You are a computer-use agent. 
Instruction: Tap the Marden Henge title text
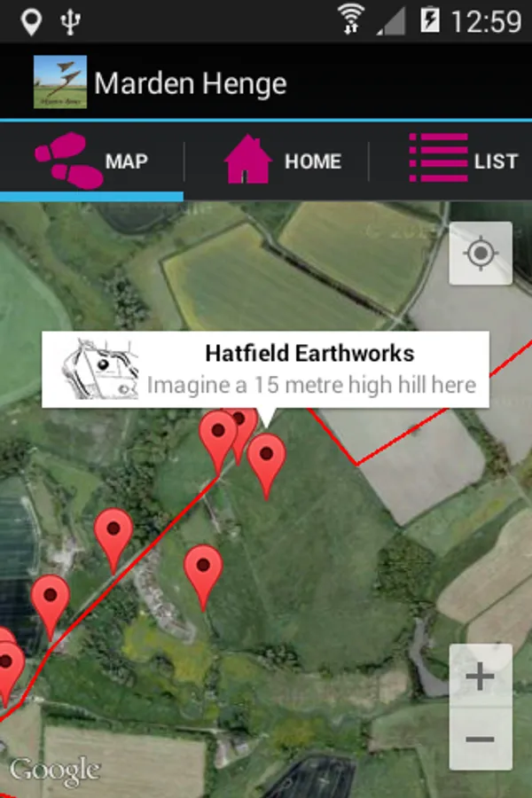click(x=191, y=84)
